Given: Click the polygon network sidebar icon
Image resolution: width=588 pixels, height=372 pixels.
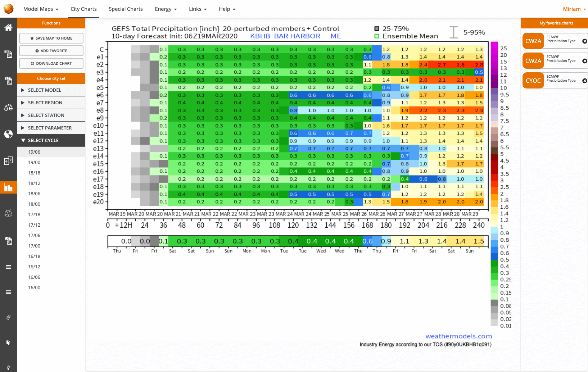Looking at the screenshot, I should [8, 214].
